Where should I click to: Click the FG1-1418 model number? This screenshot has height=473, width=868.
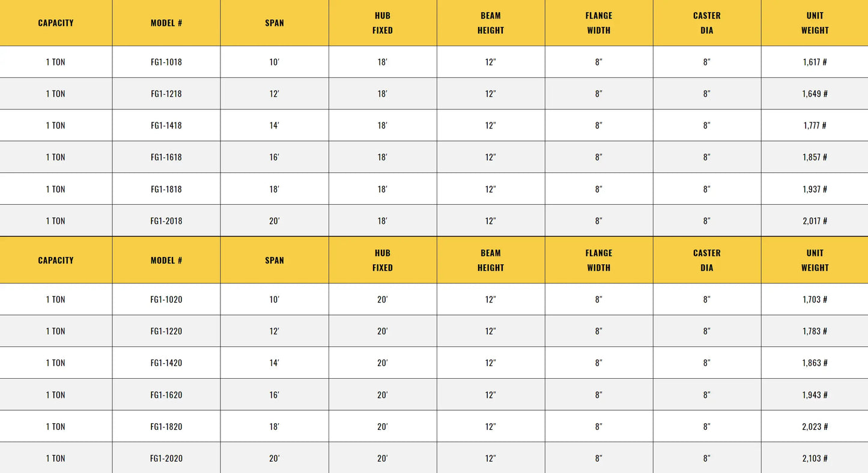tap(166, 125)
